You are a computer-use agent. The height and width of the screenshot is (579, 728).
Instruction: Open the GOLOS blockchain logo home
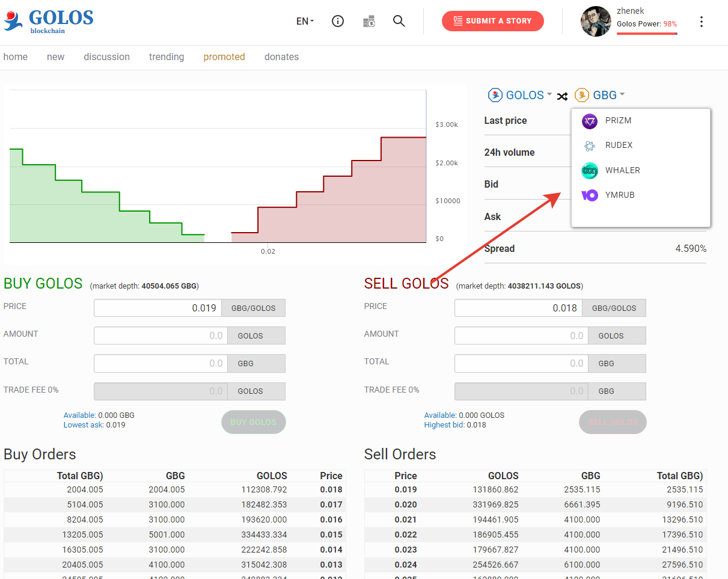click(49, 21)
